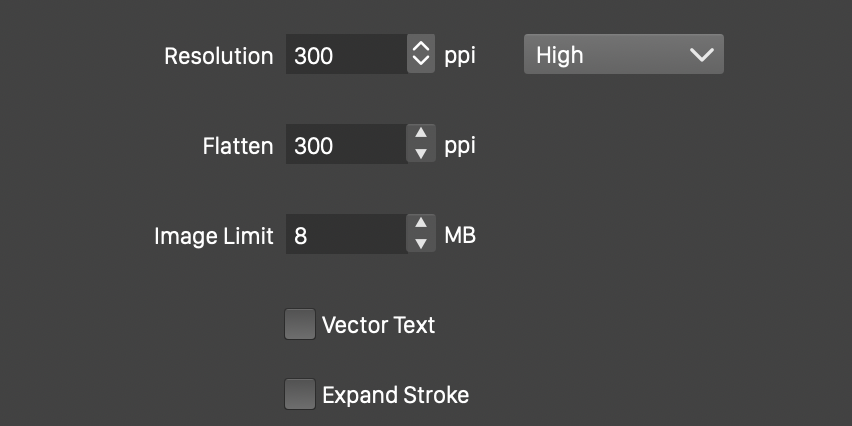Click the Resolution field up-down chevron control

(x=421, y=55)
